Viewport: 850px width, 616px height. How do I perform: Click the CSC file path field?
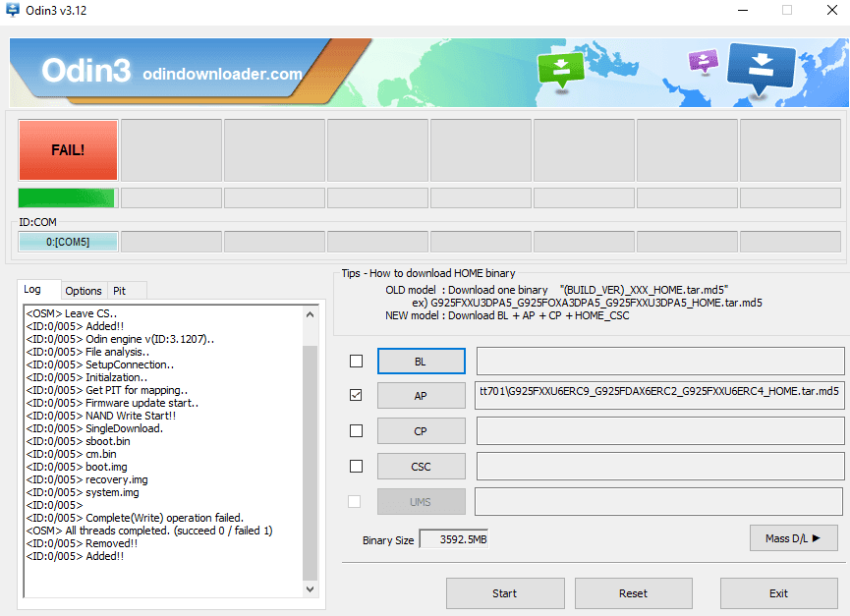660,467
